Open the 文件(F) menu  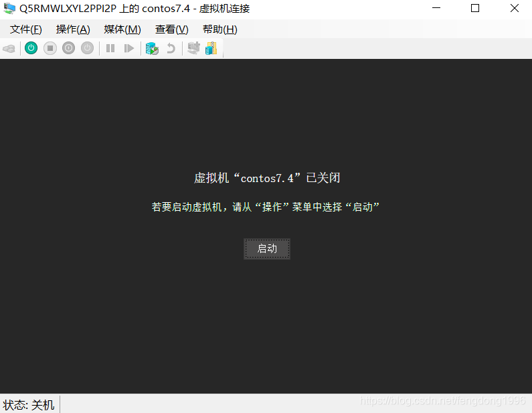pyautogui.click(x=26, y=29)
